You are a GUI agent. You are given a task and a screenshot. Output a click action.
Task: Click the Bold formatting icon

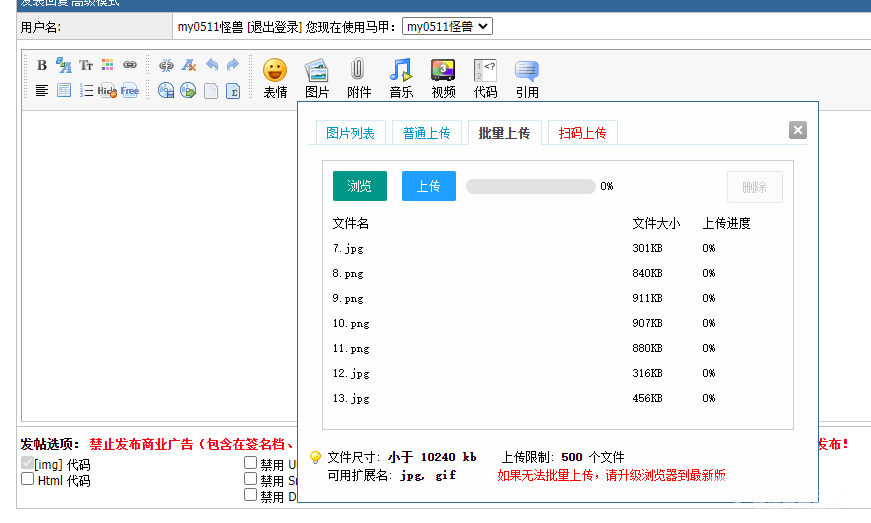42,65
